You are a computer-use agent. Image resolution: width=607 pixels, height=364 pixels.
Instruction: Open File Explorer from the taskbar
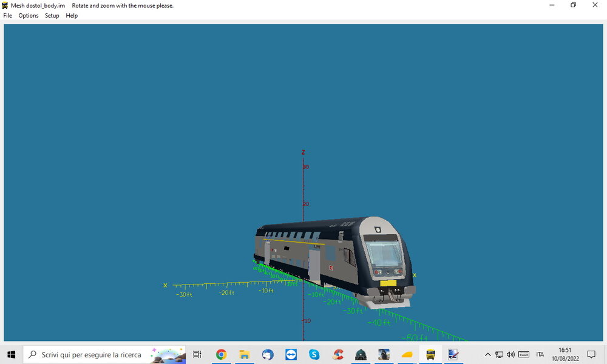click(x=244, y=354)
